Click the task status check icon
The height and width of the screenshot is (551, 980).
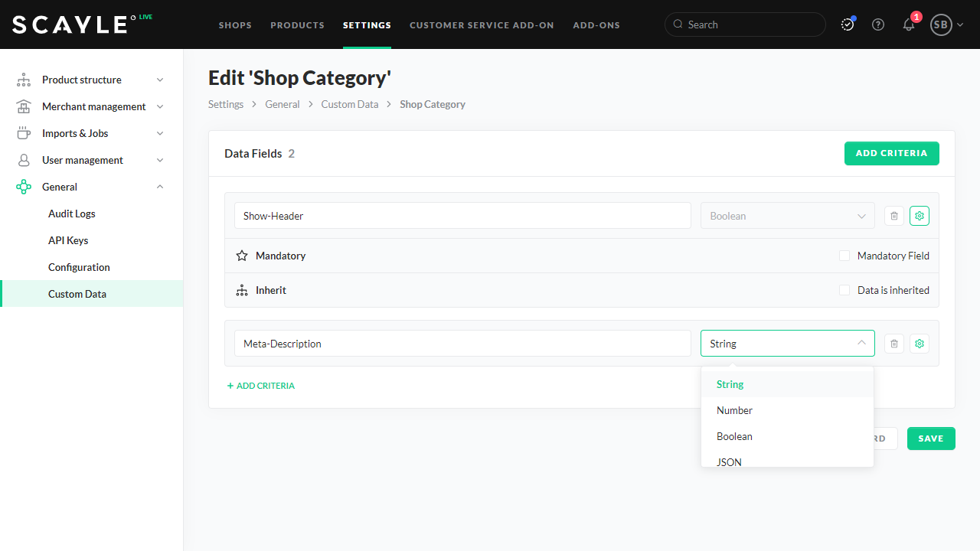pos(848,24)
